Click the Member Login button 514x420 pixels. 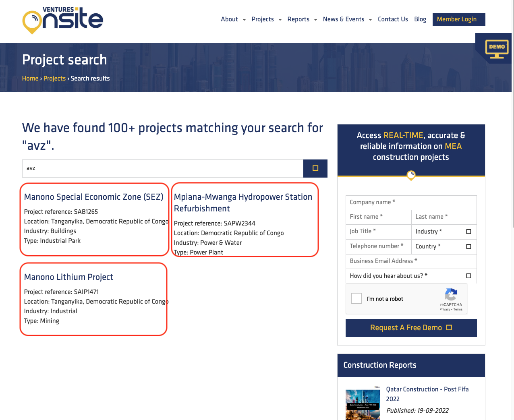[x=458, y=19]
